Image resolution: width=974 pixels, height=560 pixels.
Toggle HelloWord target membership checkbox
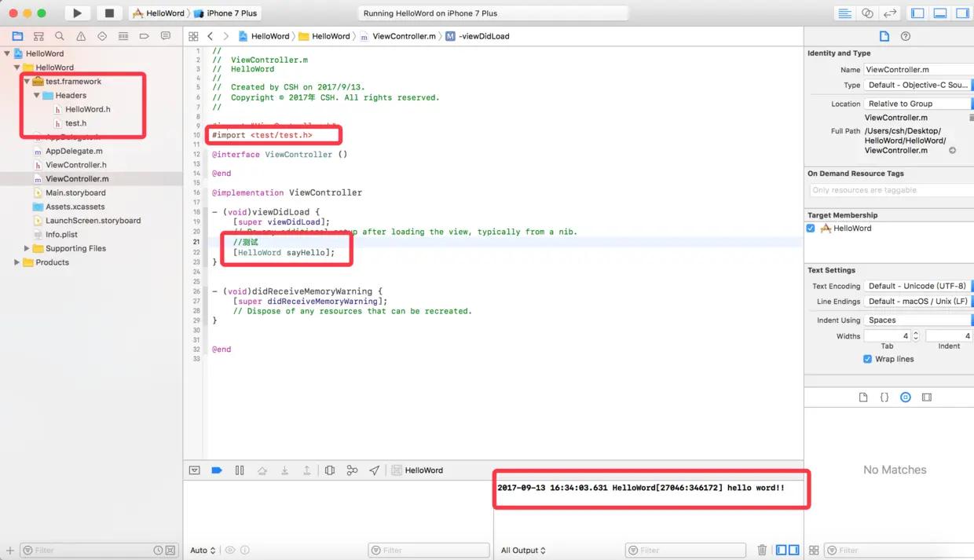click(811, 229)
